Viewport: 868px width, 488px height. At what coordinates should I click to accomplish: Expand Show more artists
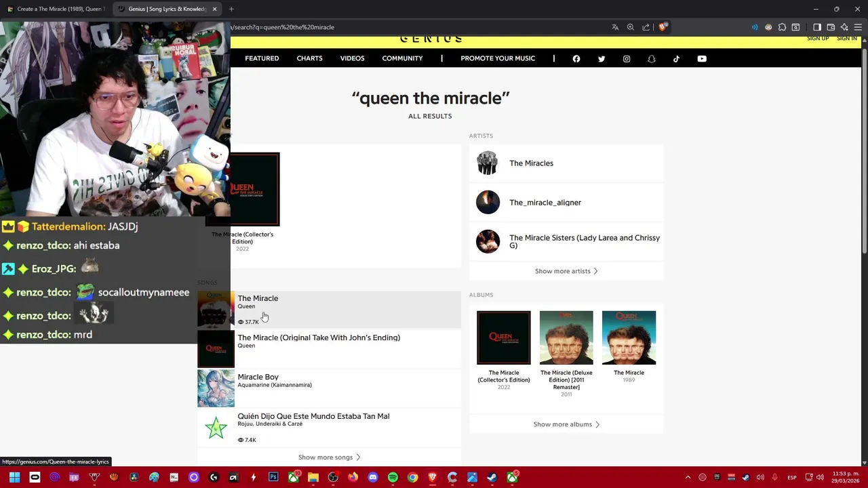pyautogui.click(x=566, y=271)
